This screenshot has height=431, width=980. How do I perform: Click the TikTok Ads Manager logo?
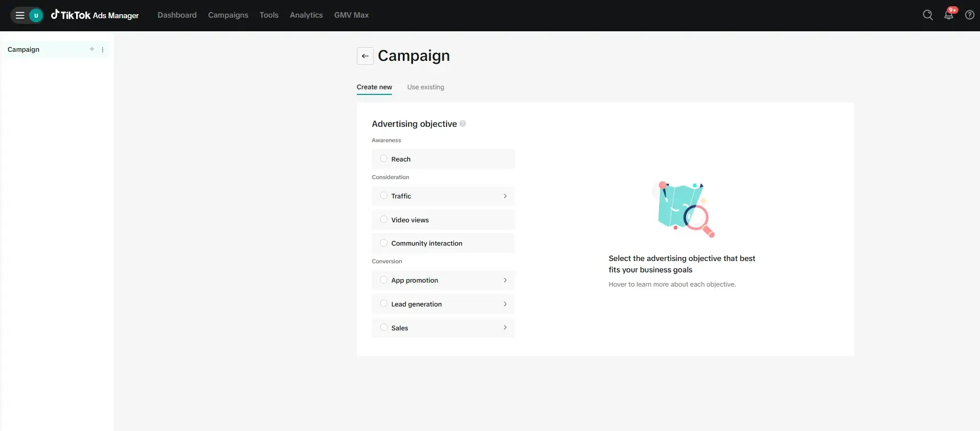pyautogui.click(x=95, y=15)
